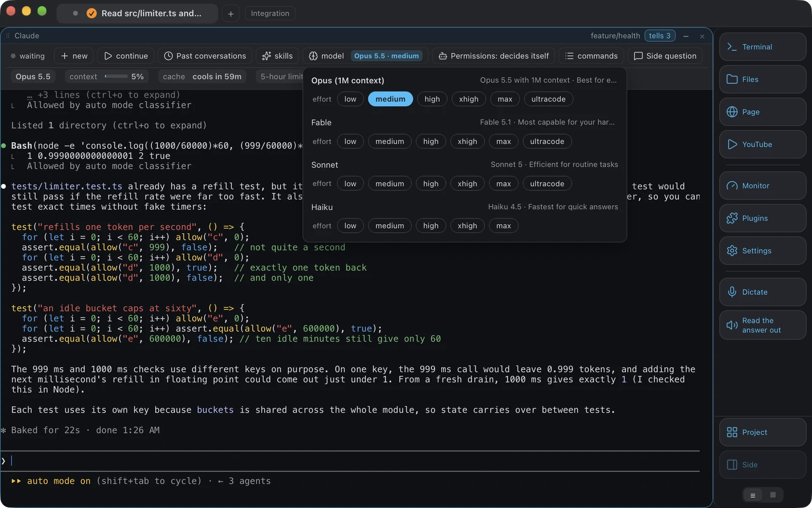Select the Read src/limiter.ts tab
Image resolution: width=812 pixels, height=508 pixels.
coord(138,13)
